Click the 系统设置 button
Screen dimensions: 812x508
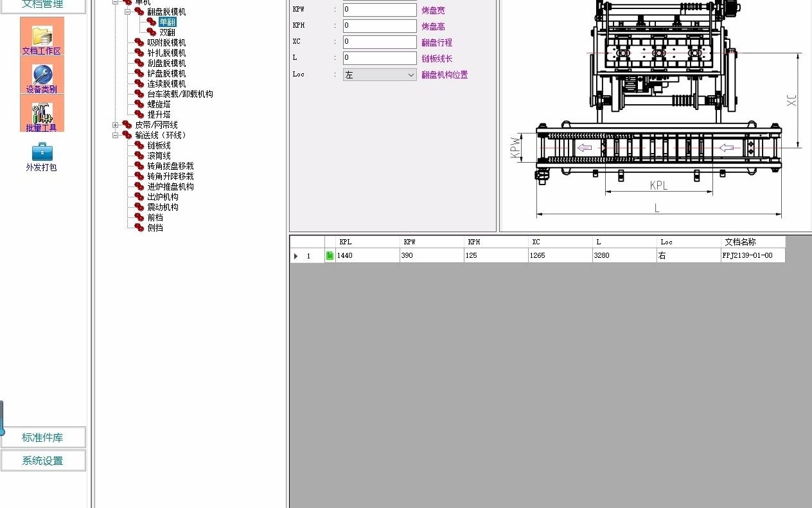43,460
